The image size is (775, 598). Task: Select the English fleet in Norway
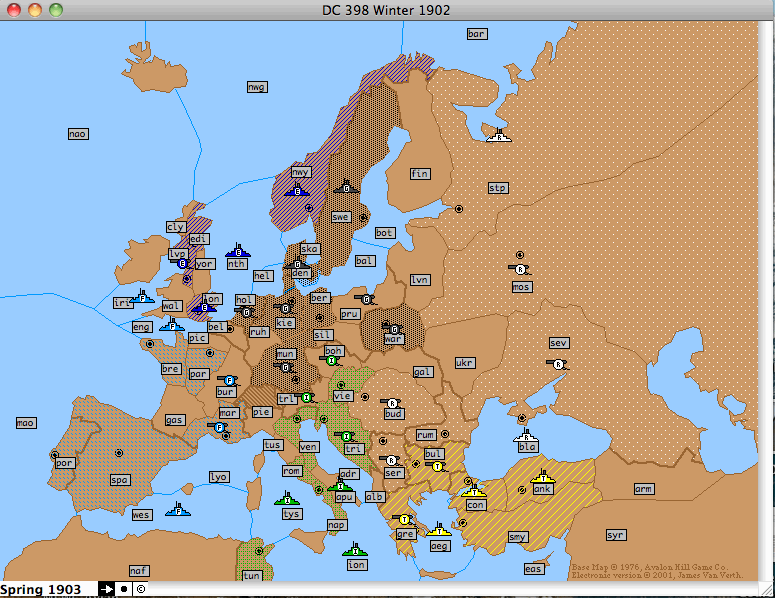coord(297,190)
